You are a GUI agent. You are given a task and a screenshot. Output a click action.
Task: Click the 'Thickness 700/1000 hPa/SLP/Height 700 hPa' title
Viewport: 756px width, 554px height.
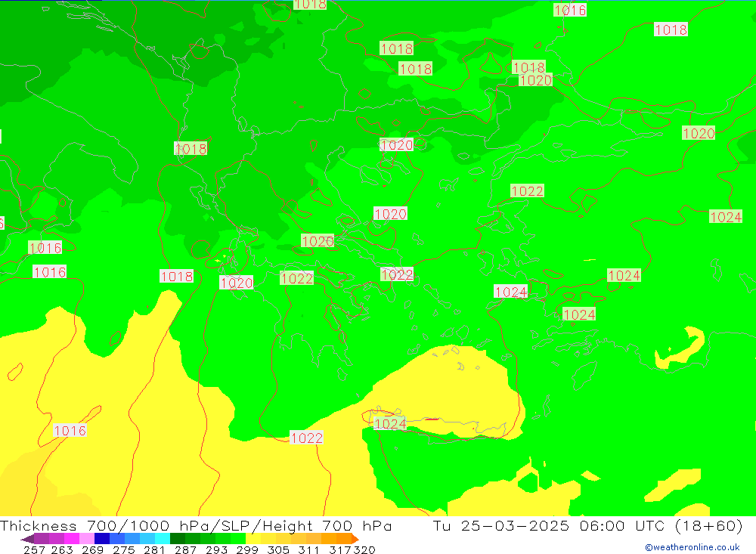click(x=196, y=525)
